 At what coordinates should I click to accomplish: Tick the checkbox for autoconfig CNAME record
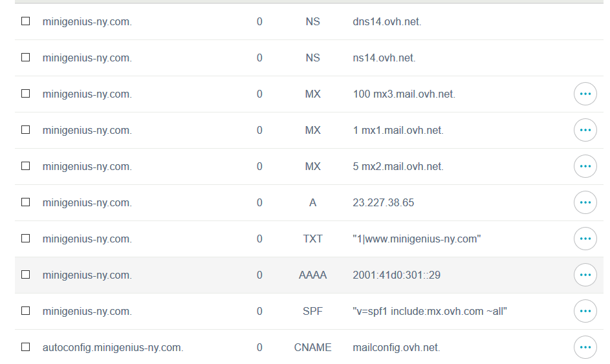click(x=26, y=347)
